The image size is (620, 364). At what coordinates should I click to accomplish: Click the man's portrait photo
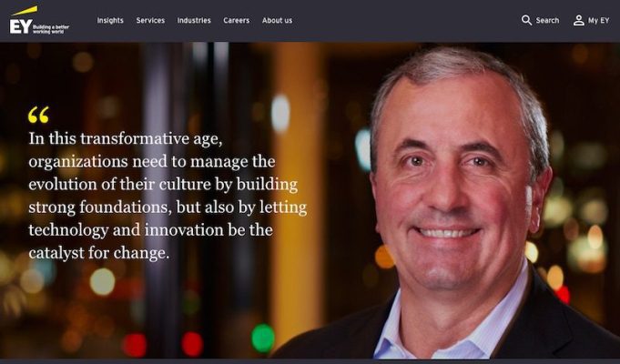(451, 201)
